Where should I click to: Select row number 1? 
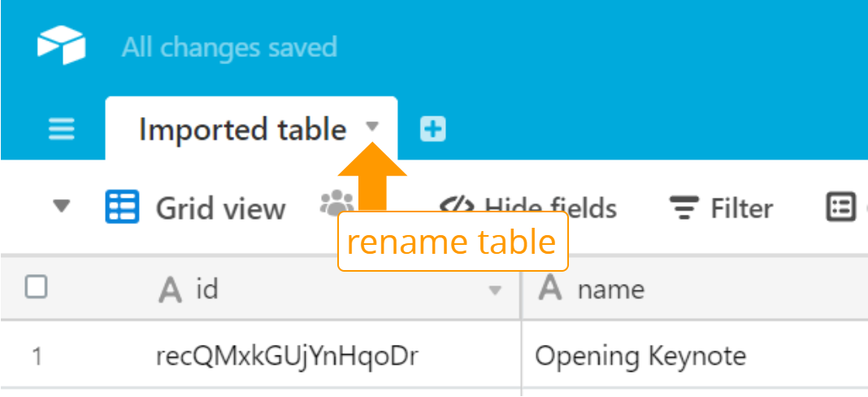(37, 356)
